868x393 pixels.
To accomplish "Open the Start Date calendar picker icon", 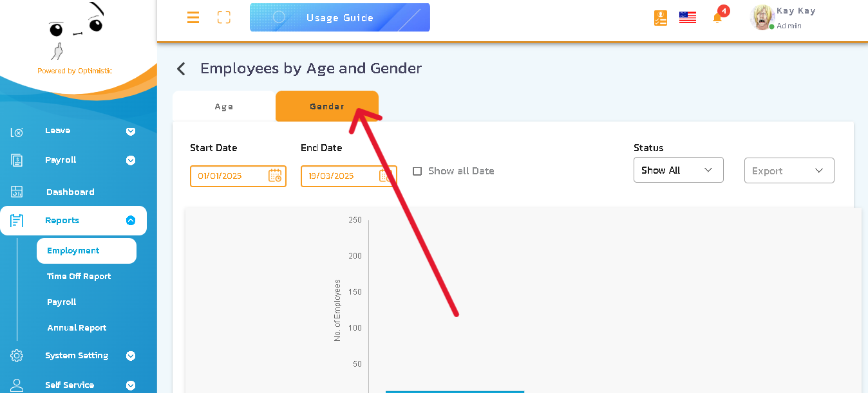I will click(275, 176).
